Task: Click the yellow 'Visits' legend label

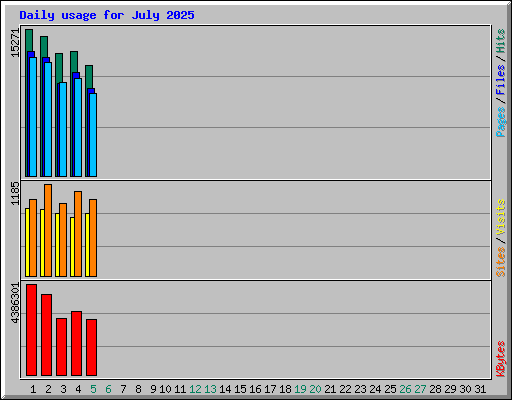Action: [500, 217]
